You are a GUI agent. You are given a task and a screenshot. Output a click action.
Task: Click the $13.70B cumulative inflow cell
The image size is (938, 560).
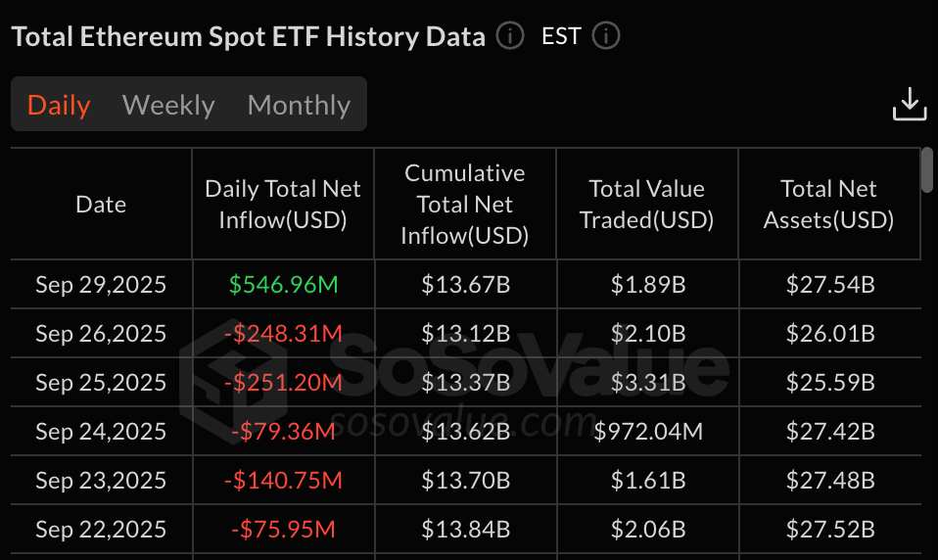[465, 481]
